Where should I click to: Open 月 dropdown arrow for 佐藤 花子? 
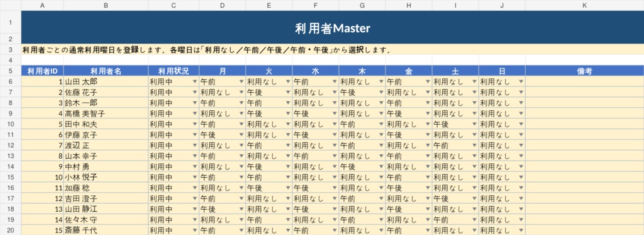click(241, 92)
